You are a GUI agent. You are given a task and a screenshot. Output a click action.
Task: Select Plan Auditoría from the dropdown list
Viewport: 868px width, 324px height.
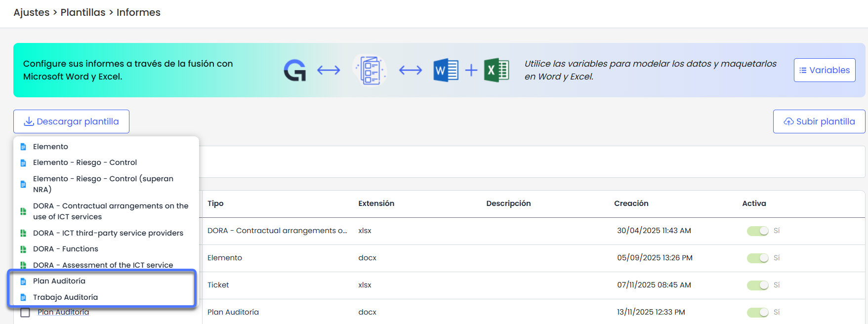click(59, 281)
